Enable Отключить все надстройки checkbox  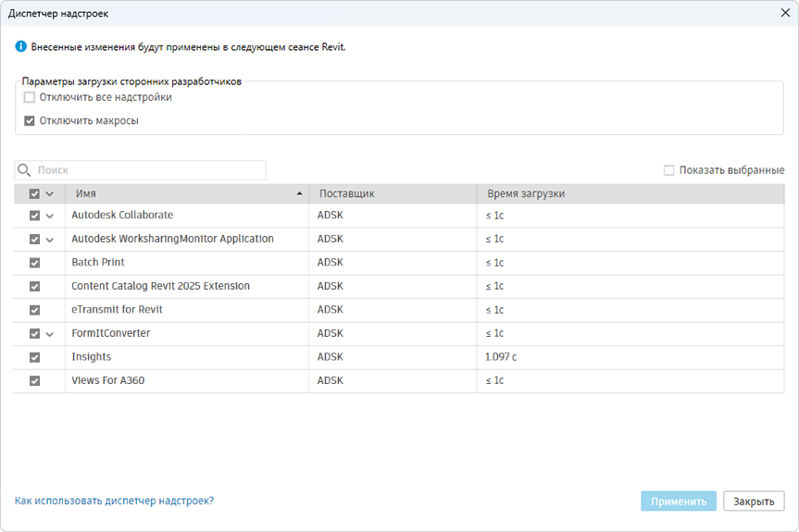click(x=30, y=97)
